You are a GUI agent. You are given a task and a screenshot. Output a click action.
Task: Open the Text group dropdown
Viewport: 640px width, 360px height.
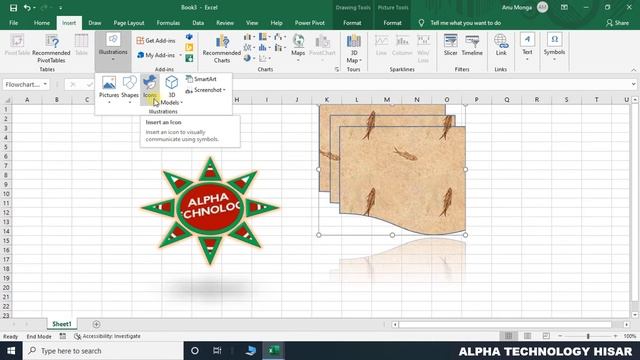coord(527,47)
